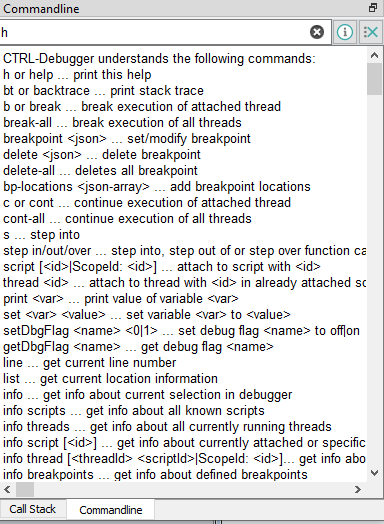Click the vertical scrollbar thumb
This screenshot has height=524, width=384.
pos(374,79)
